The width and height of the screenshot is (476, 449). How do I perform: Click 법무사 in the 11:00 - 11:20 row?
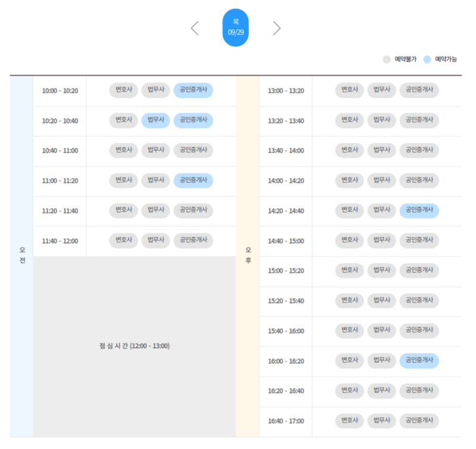point(156,180)
